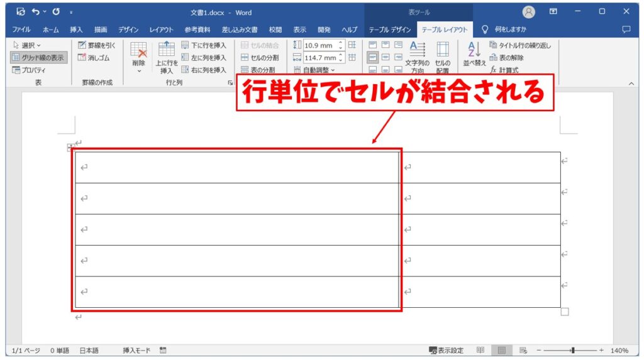Open the 差し込み文書 tab
Viewport: 644px width, 360px height.
240,30
